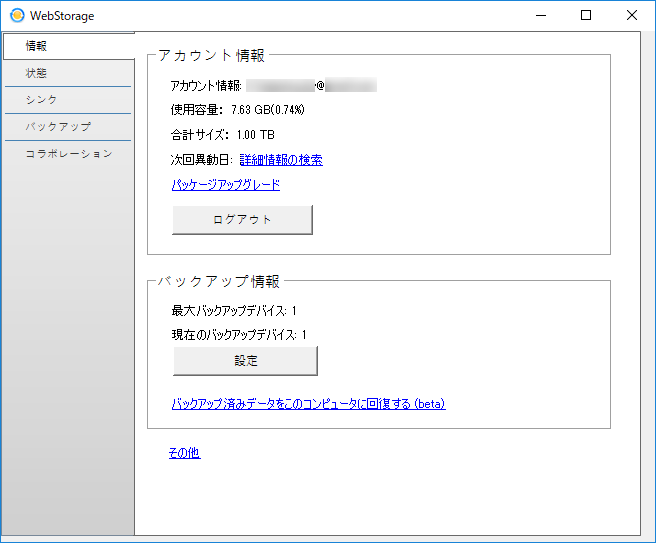Click the 詳細情報の検索 link
The image size is (656, 543).
point(281,160)
